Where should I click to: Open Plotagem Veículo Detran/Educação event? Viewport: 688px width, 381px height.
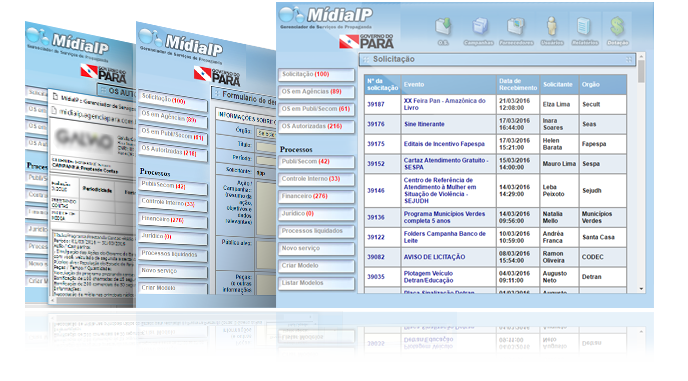point(429,277)
